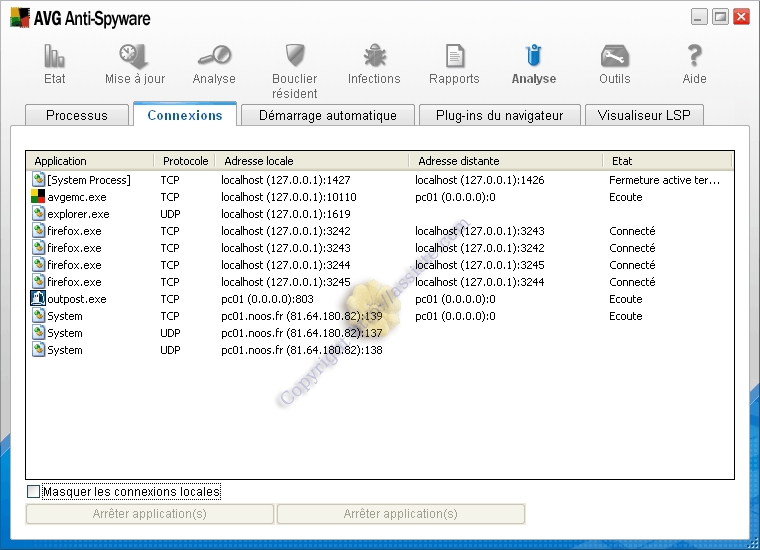This screenshot has height=550, width=760.
Task: Click the Fermeture active ter... state cell
Action: point(664,180)
